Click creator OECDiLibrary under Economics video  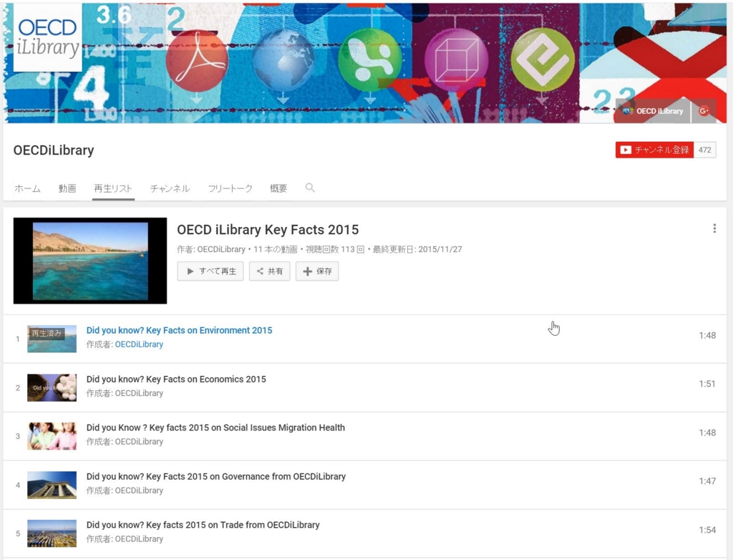pos(139,393)
